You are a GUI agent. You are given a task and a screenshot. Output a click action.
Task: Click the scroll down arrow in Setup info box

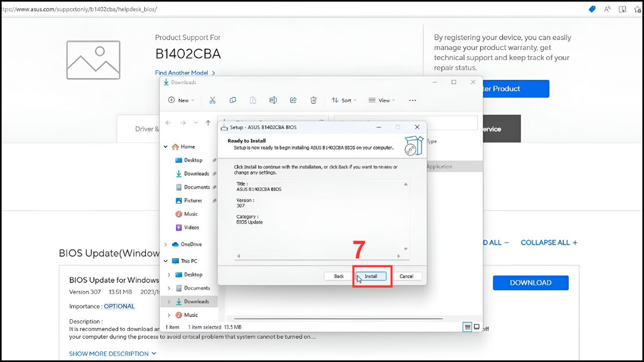point(406,249)
